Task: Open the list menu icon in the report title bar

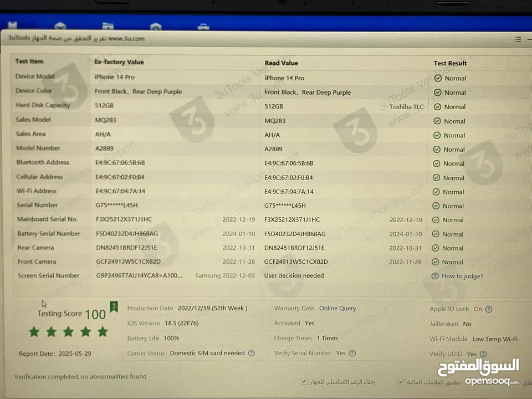Action: click(x=518, y=39)
